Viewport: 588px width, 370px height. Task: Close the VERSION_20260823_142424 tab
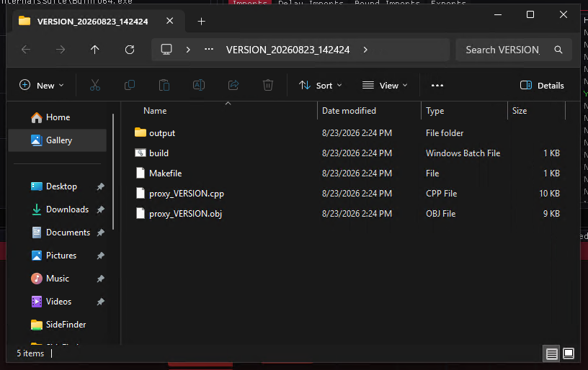point(170,21)
